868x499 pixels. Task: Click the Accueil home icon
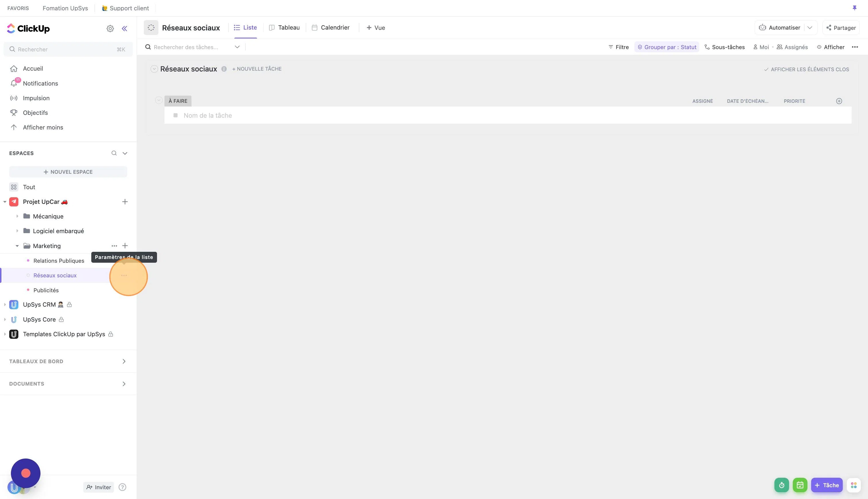14,68
